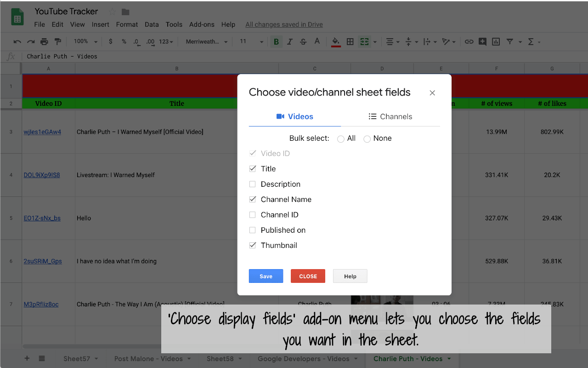588x368 pixels.
Task: Open the Borders tool
Action: [350, 42]
